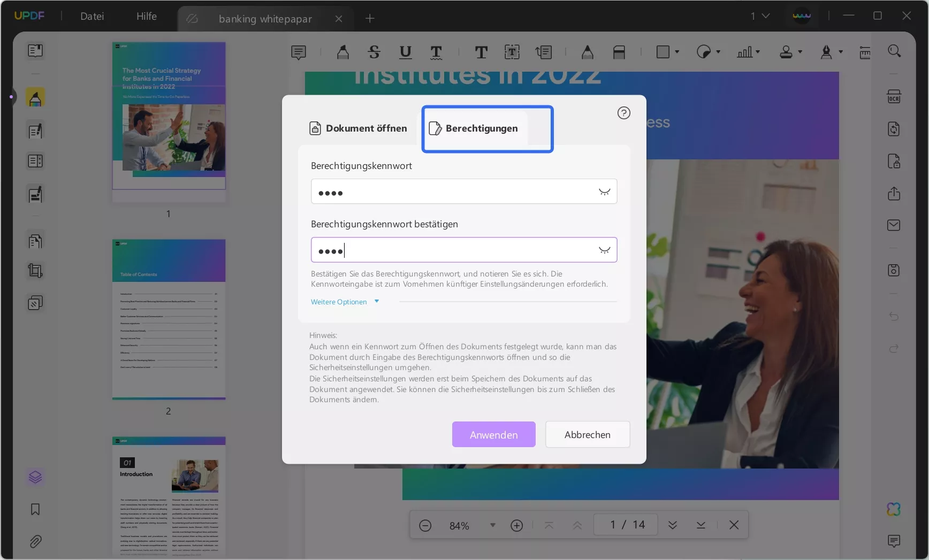Select the Text Comment (T) tool
Screen dimensions: 929x560
click(x=481, y=52)
